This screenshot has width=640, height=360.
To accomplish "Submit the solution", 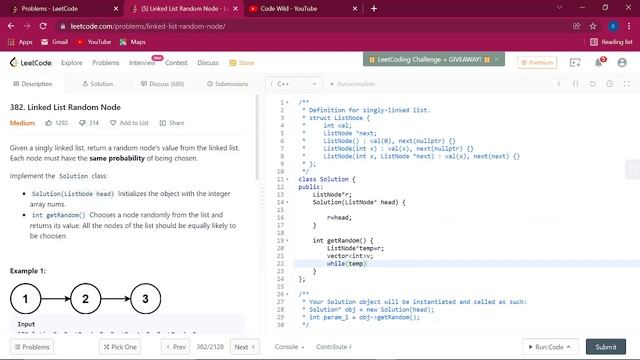I will [606, 347].
